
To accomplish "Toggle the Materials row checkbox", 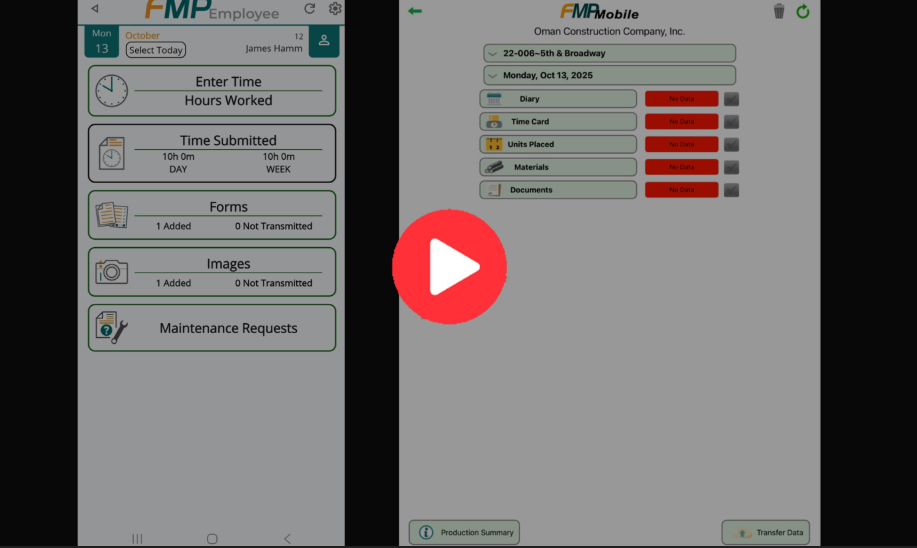I will click(x=731, y=167).
